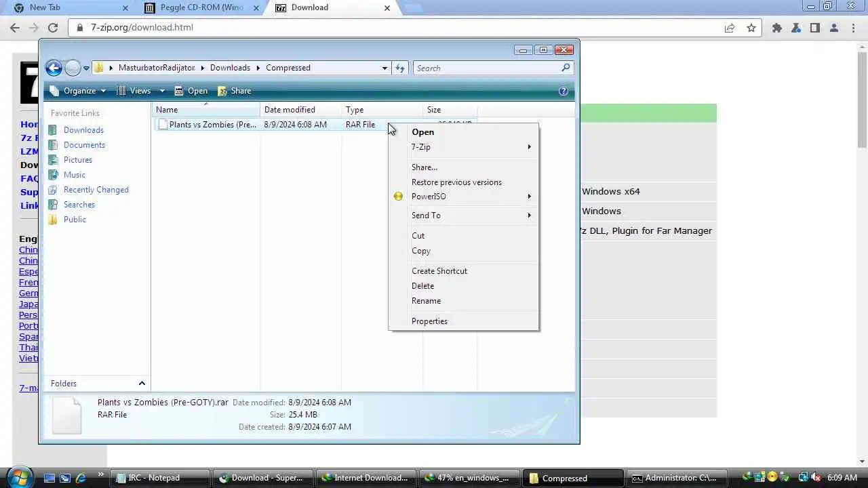Close the Peggle CD-ROM tab

256,8
